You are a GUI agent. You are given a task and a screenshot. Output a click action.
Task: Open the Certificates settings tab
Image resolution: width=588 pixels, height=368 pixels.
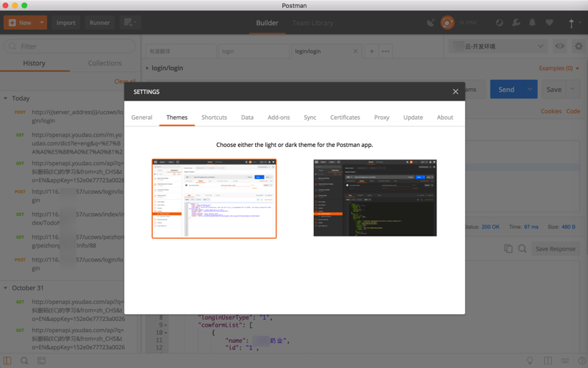pyautogui.click(x=345, y=118)
